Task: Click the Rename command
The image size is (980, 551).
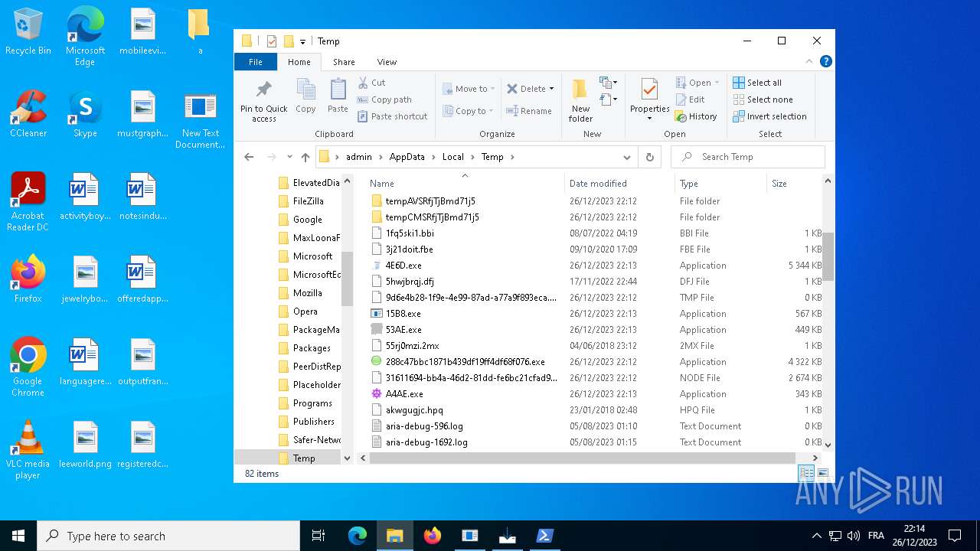Action: 528,111
